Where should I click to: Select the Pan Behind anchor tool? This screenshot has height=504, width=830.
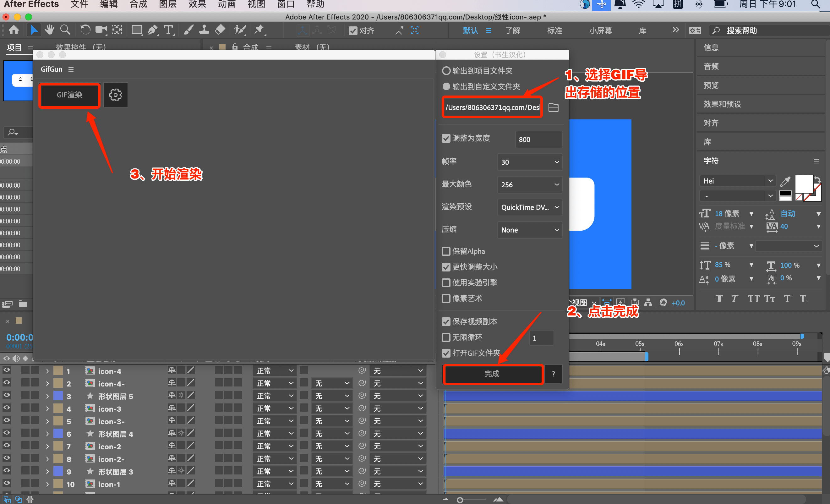pos(117,30)
